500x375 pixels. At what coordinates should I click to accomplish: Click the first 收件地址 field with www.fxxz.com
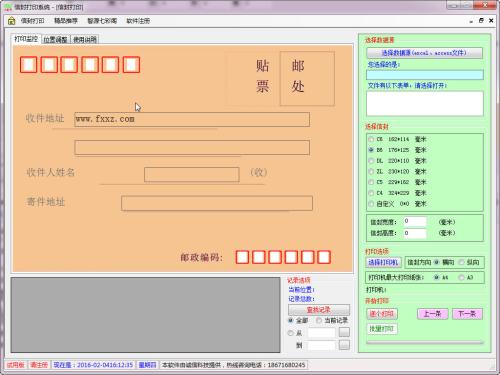coord(192,119)
